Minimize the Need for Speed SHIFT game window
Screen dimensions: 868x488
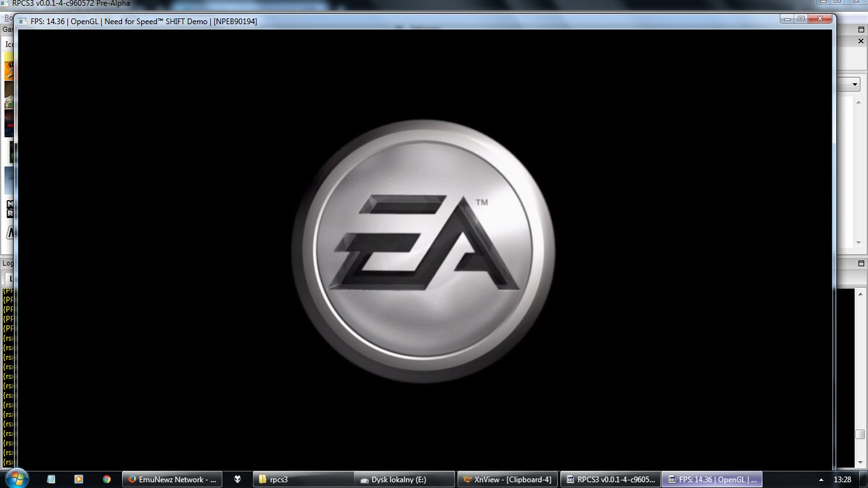tap(787, 19)
